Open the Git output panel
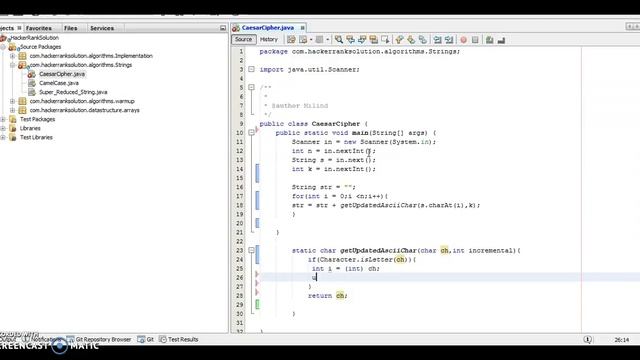The image size is (640, 360). [x=146, y=340]
